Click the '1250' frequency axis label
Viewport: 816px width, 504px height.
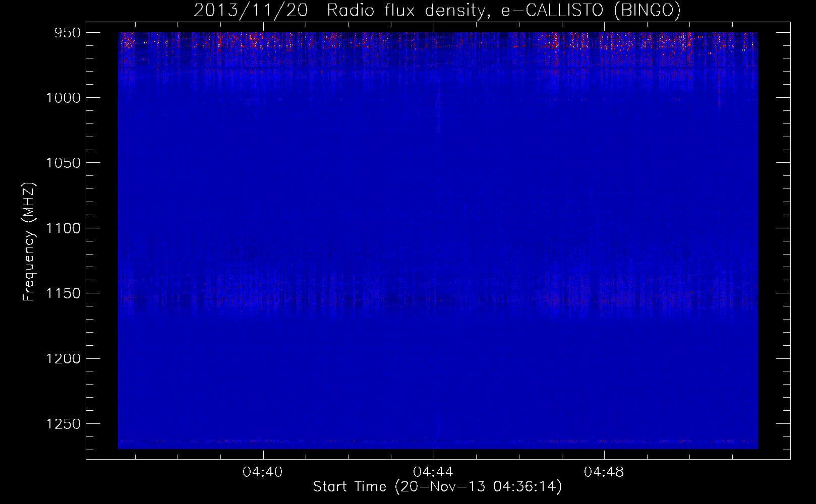click(63, 424)
